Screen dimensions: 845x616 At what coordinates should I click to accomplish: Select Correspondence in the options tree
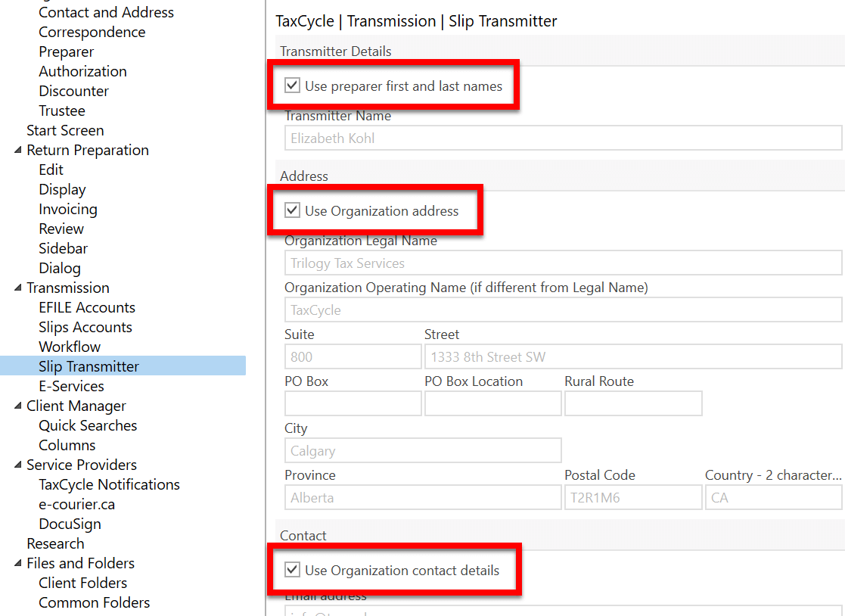click(92, 33)
